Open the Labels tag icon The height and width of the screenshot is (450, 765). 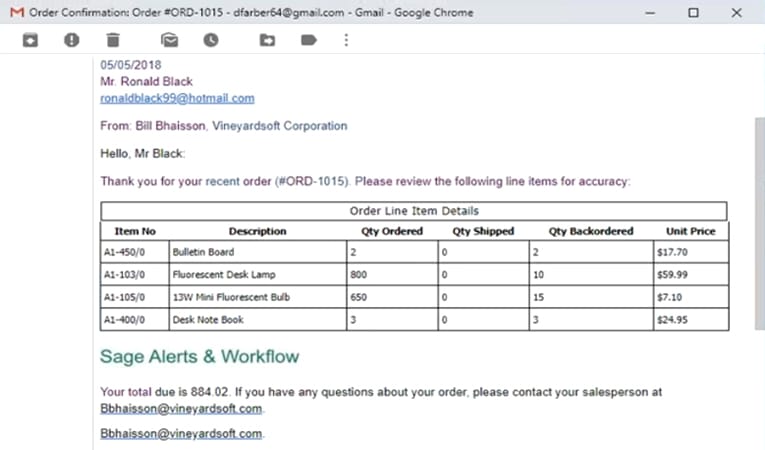coord(309,40)
